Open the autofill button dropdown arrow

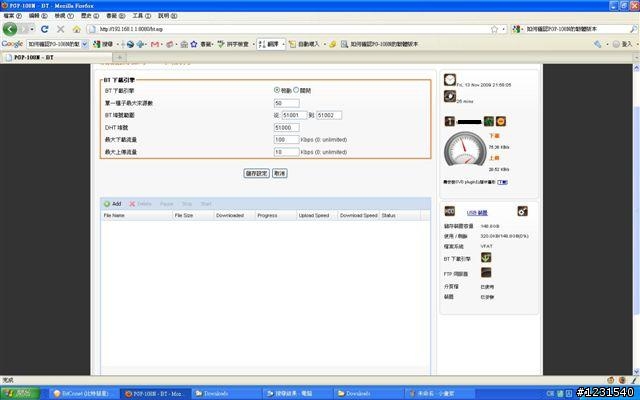tap(324, 44)
